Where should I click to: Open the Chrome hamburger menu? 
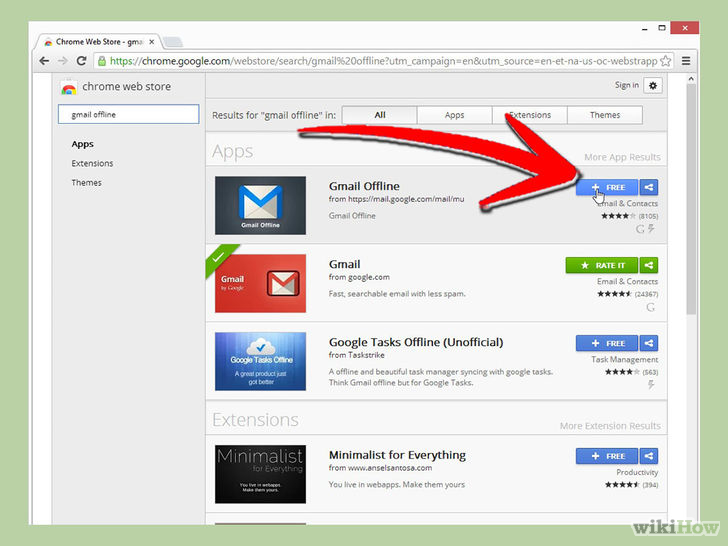[x=686, y=61]
